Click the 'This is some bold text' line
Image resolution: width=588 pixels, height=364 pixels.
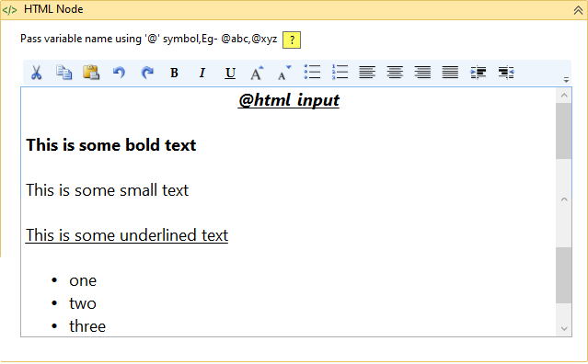pyautogui.click(x=111, y=145)
